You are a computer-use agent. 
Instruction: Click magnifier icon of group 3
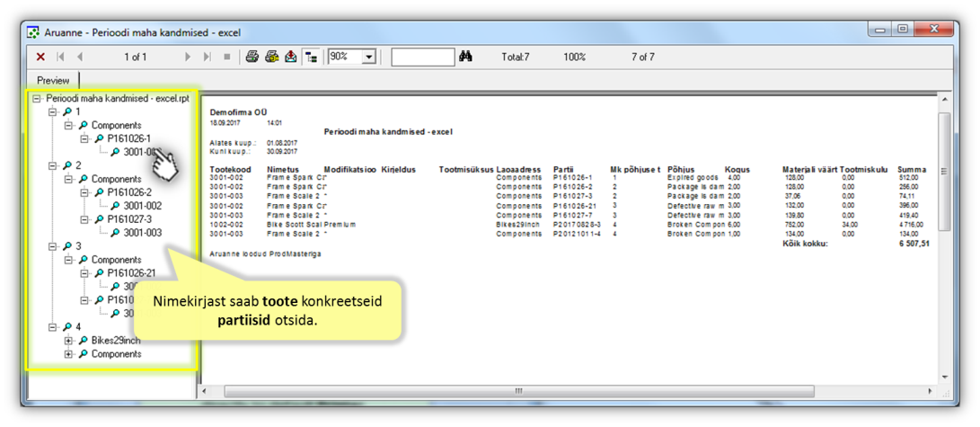[66, 246]
